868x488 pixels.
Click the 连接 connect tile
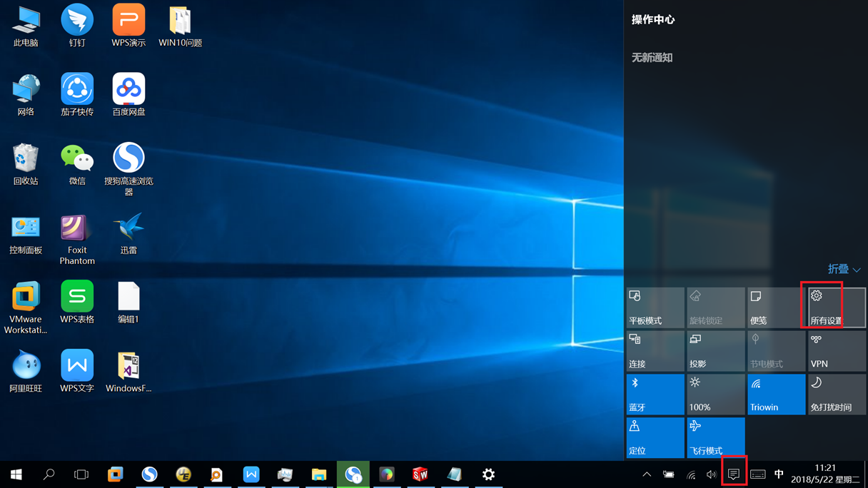pyautogui.click(x=655, y=351)
